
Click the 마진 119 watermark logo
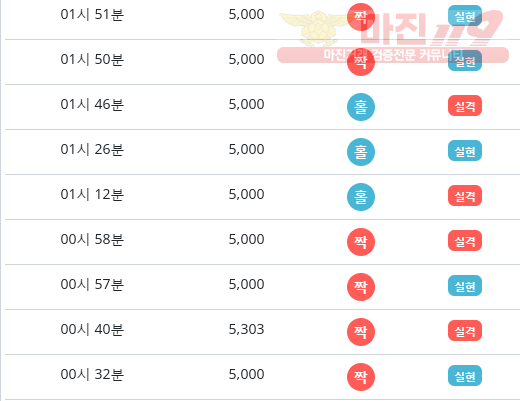(x=393, y=37)
